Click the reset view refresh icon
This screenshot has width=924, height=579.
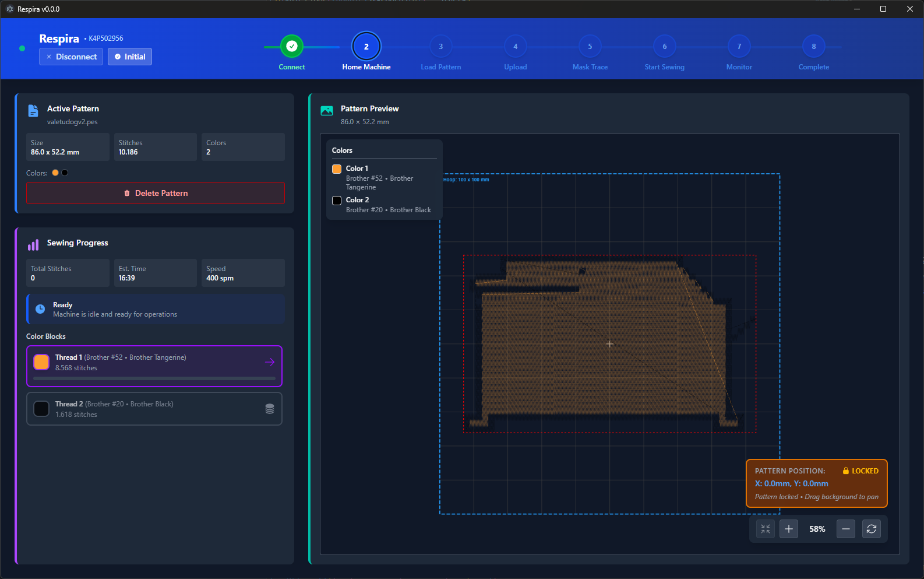tap(872, 529)
